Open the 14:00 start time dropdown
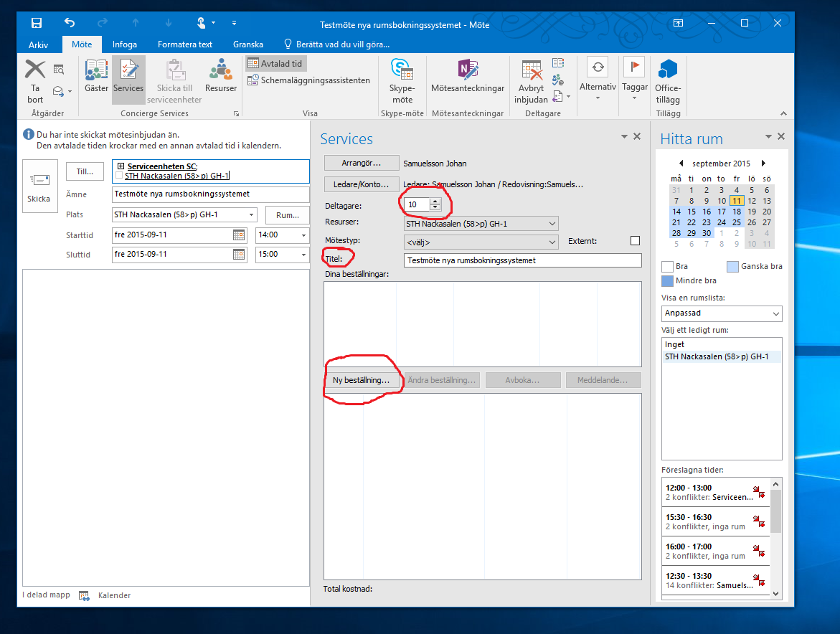 303,235
